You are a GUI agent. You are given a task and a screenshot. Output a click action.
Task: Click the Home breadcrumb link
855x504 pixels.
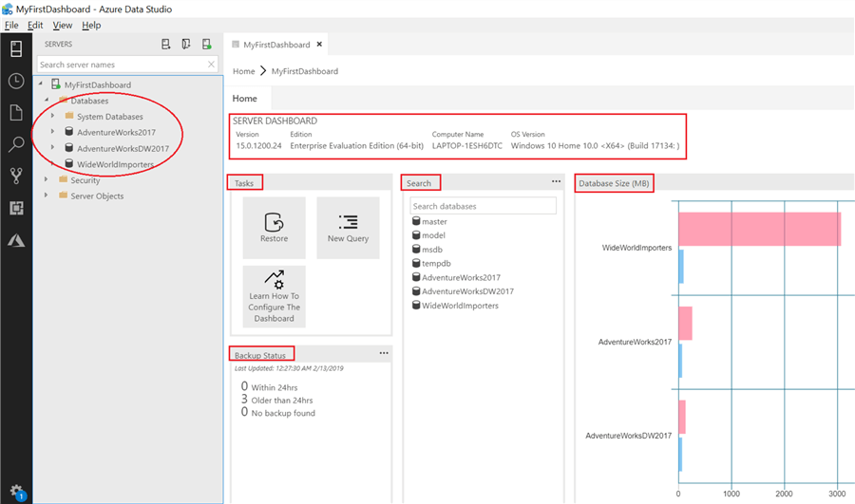[244, 71]
